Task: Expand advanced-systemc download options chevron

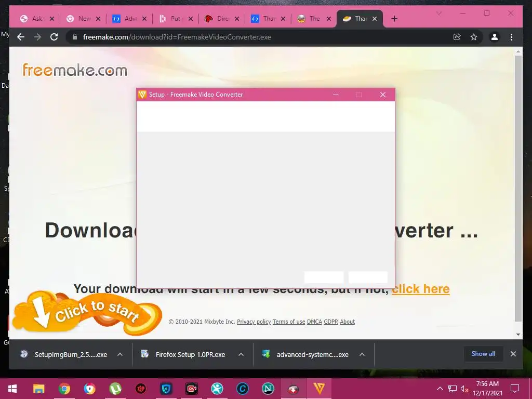Action: (362, 354)
